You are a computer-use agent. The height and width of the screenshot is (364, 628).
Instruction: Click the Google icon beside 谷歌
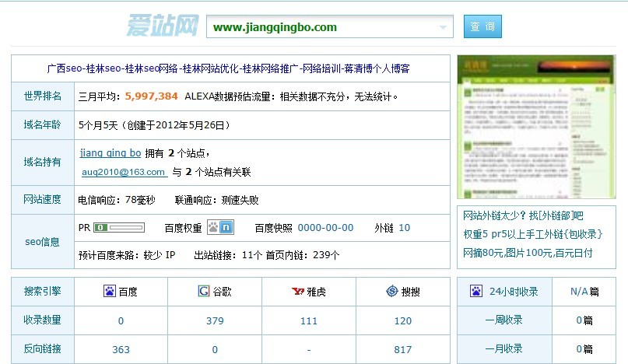coord(203,291)
